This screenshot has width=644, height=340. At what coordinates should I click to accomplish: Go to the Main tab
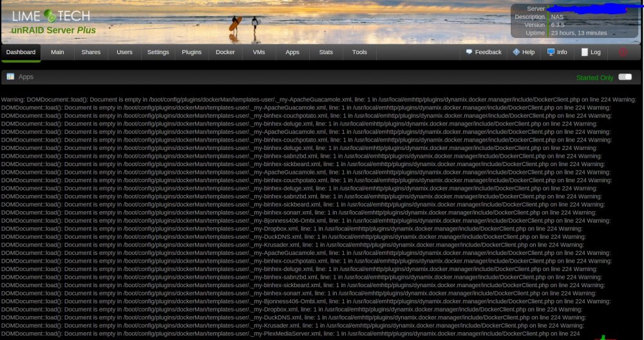click(57, 53)
